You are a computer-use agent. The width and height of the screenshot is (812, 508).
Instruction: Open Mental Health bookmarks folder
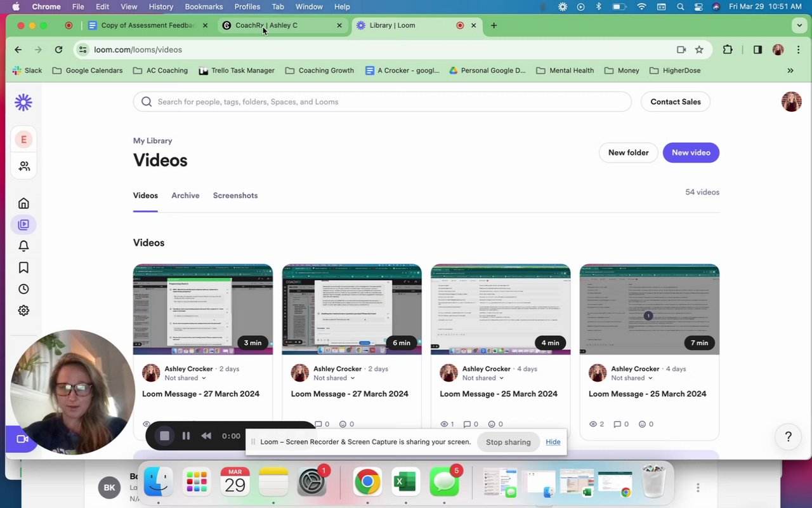(565, 70)
